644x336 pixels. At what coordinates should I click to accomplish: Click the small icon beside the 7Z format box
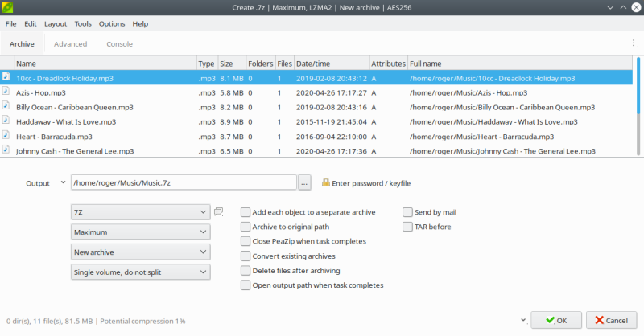click(x=218, y=212)
